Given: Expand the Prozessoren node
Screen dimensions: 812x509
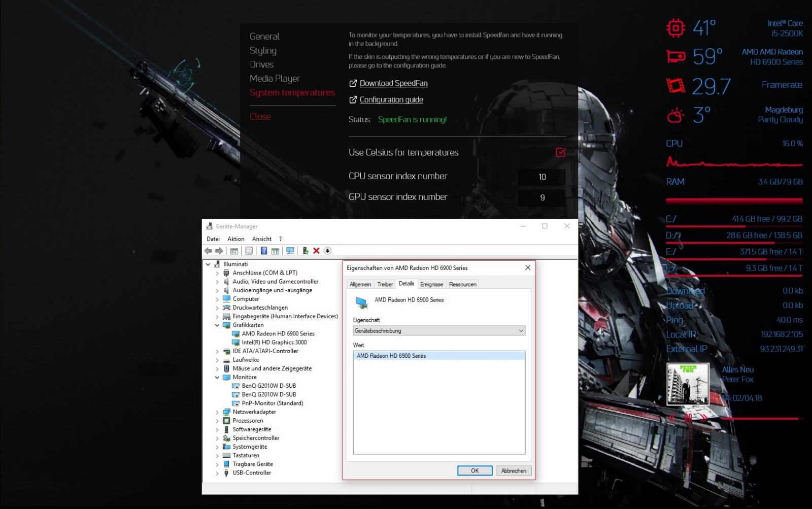Looking at the screenshot, I should (x=217, y=421).
